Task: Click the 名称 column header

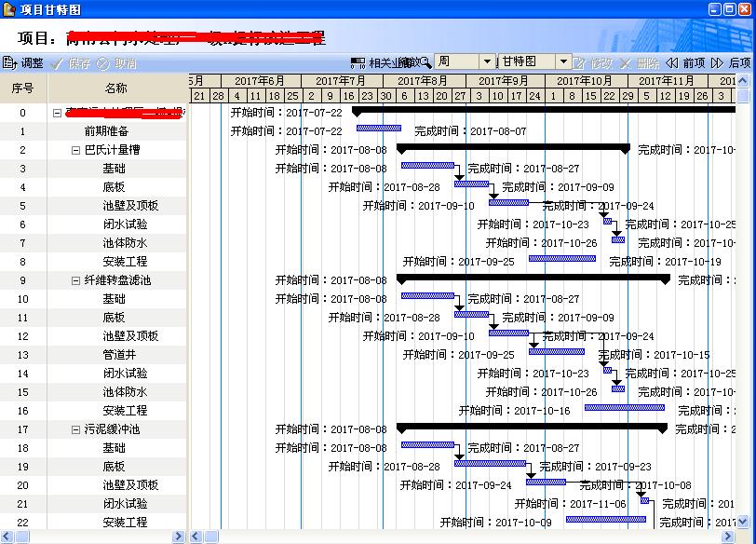Action: [x=116, y=88]
